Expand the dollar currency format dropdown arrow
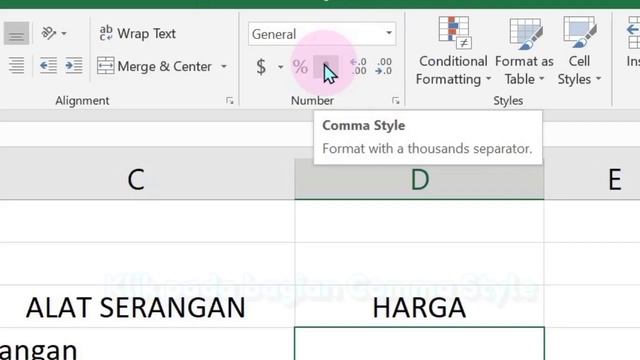Viewport: 640px width, 360px height. pyautogui.click(x=280, y=67)
